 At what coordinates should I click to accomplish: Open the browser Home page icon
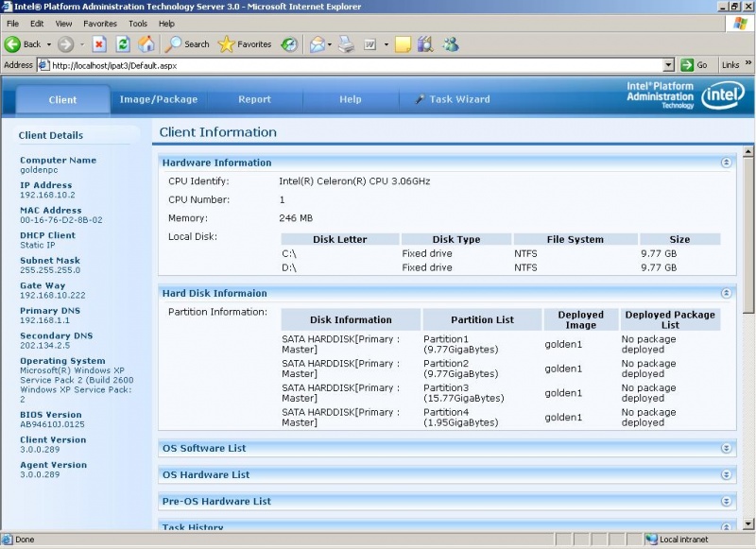tap(146, 43)
